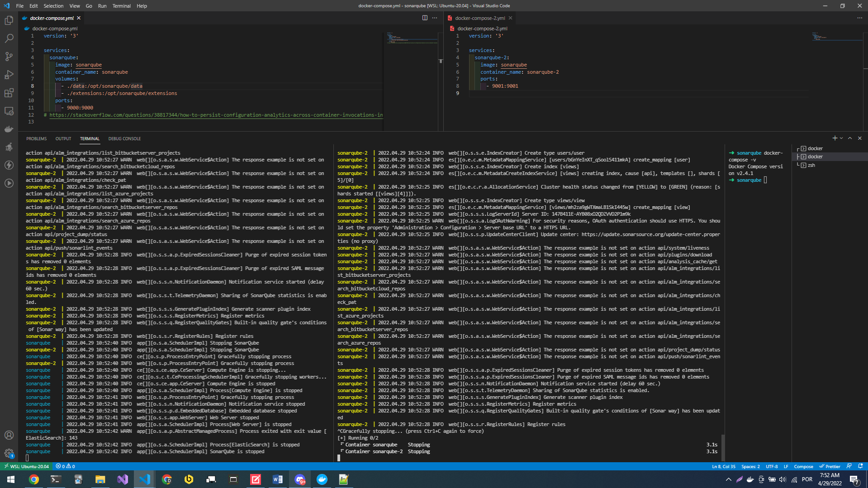
Task: Change file encoding via UTF-8
Action: point(772,466)
